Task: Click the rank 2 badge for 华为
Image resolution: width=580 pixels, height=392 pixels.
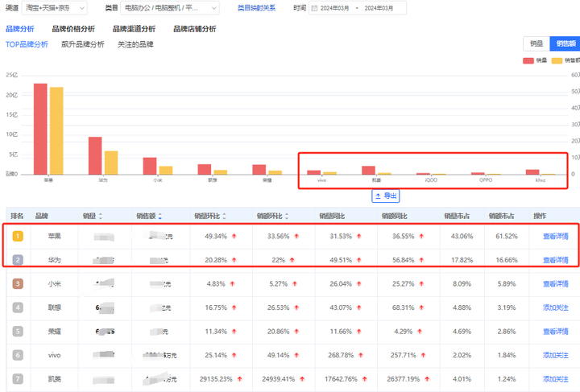Action: tap(18, 260)
